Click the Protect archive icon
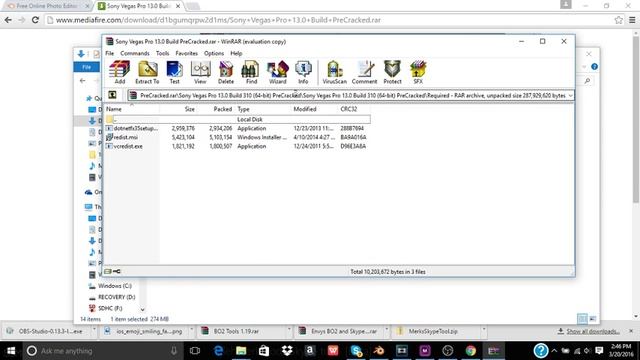This screenshot has width=640, height=360. pyautogui.click(x=392, y=72)
